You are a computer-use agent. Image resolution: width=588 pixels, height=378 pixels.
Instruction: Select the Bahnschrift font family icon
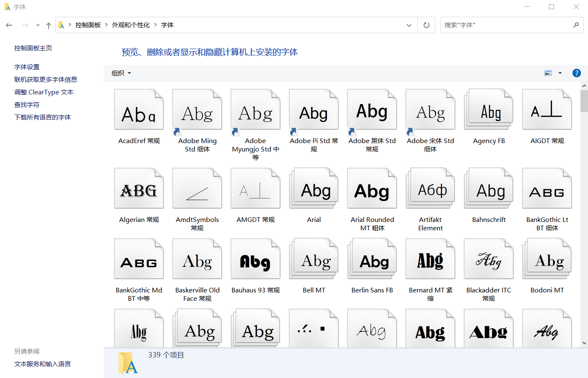tap(489, 189)
